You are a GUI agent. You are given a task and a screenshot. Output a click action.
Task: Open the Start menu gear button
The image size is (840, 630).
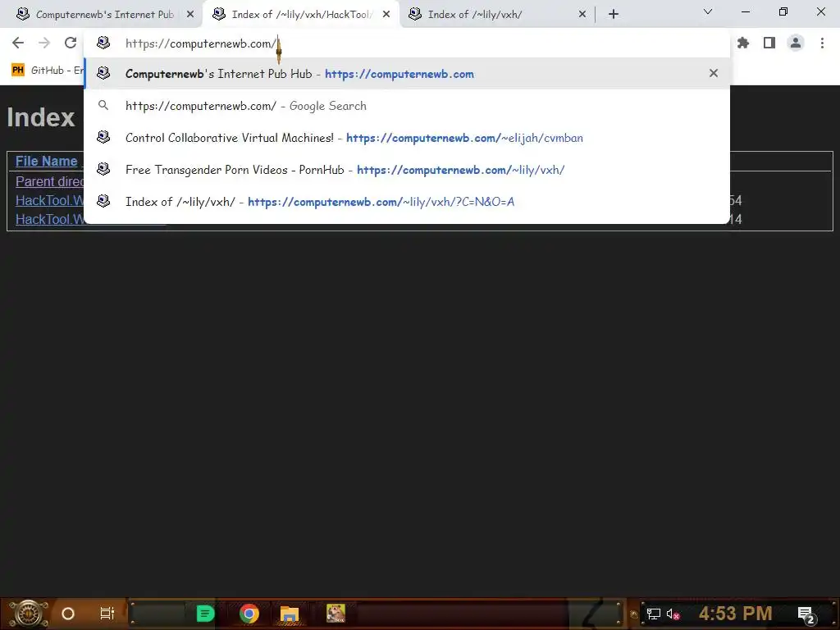click(29, 614)
